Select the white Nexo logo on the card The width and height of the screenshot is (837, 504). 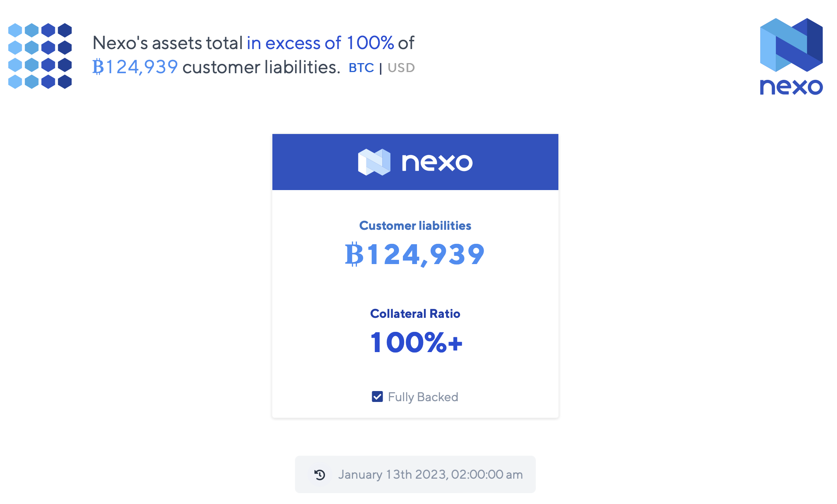pos(414,161)
